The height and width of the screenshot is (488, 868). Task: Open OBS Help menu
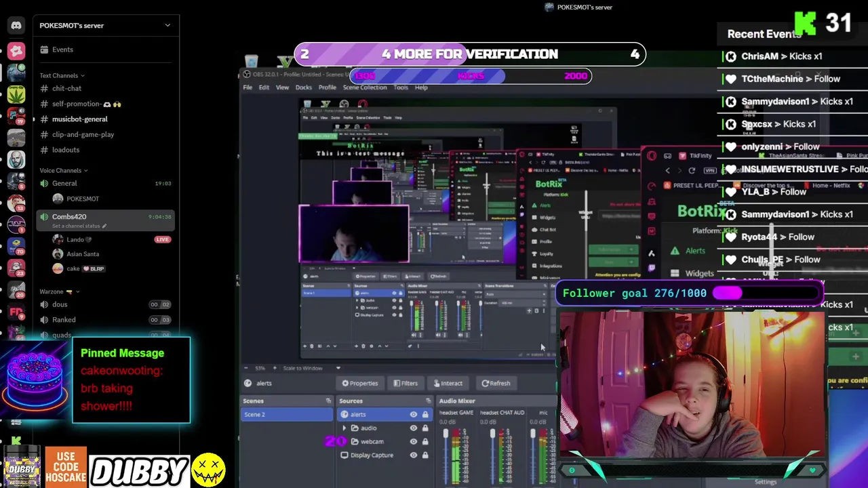pyautogui.click(x=421, y=87)
